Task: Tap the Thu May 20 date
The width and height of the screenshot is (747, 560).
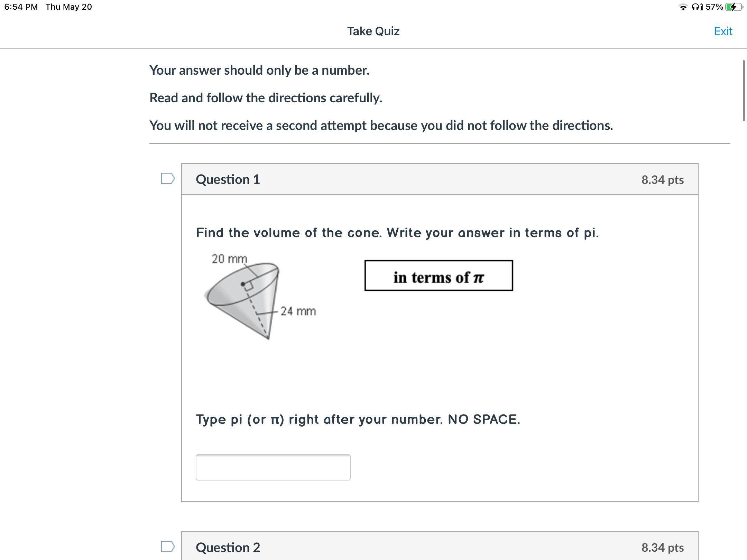Action: coord(69,7)
